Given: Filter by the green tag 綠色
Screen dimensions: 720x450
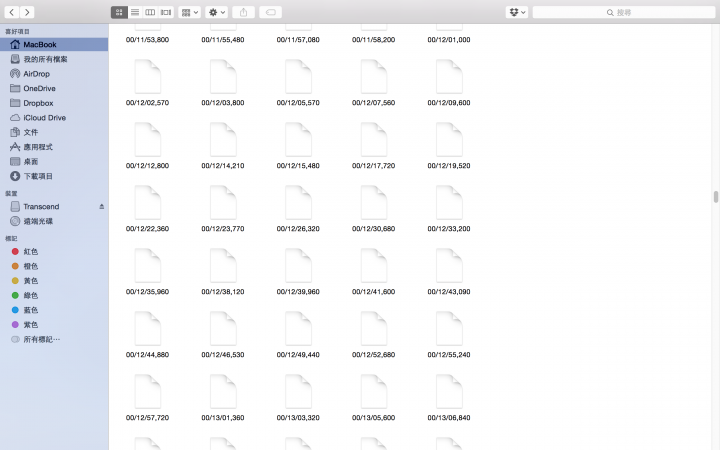Looking at the screenshot, I should pos(54,296).
